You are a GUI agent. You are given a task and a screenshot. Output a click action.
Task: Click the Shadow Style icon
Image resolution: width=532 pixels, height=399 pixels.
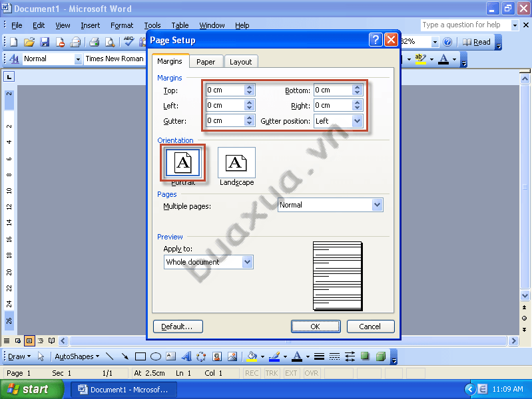tap(365, 356)
